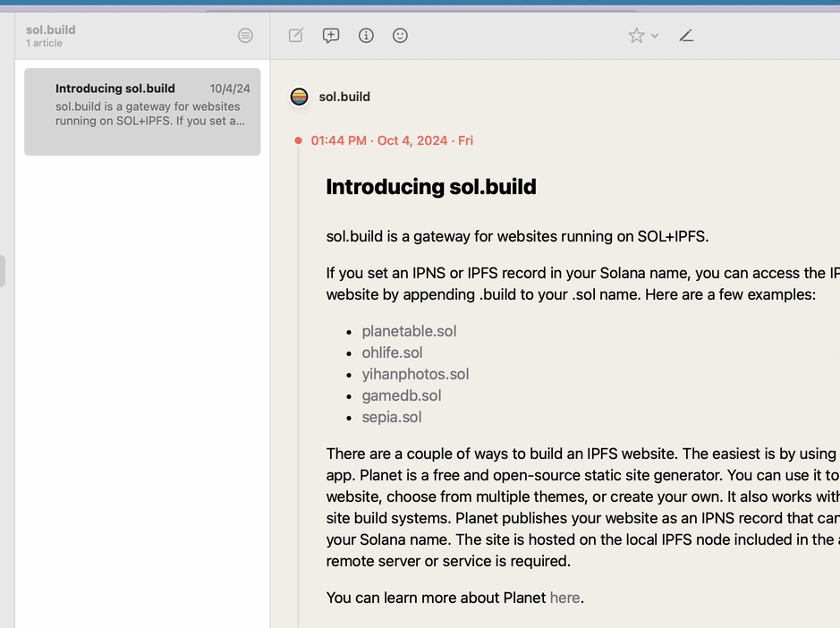Open the planet info icon

point(366,36)
